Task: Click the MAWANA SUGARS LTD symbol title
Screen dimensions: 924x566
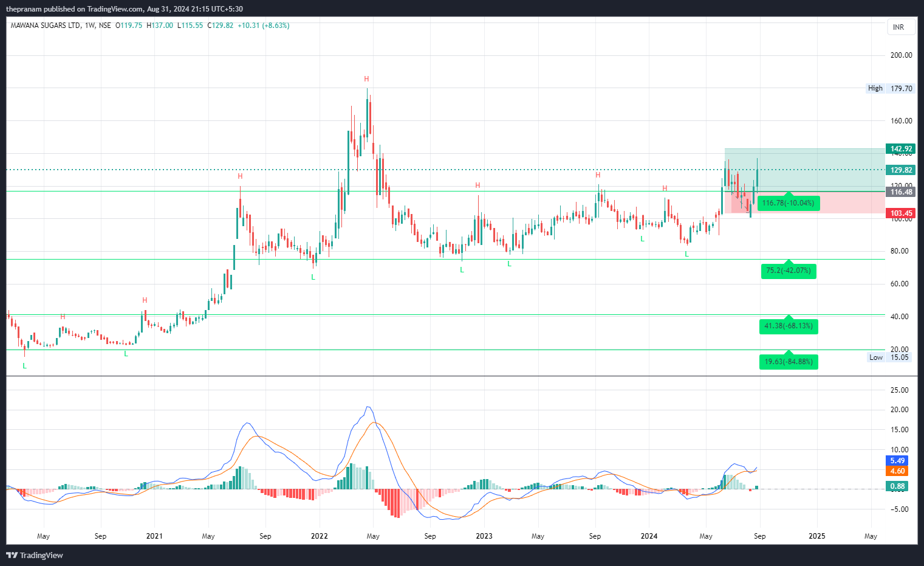Action: click(x=46, y=26)
